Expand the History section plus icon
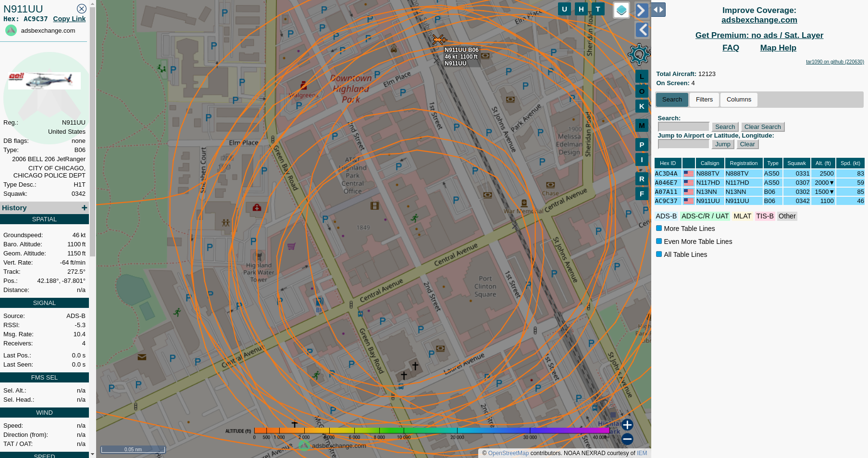The image size is (868, 458). pyautogui.click(x=84, y=208)
